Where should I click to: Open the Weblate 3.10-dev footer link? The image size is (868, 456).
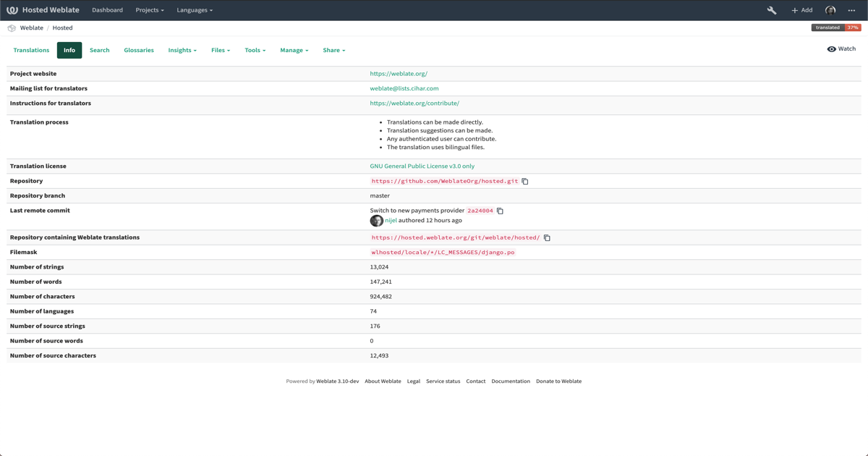pyautogui.click(x=338, y=381)
